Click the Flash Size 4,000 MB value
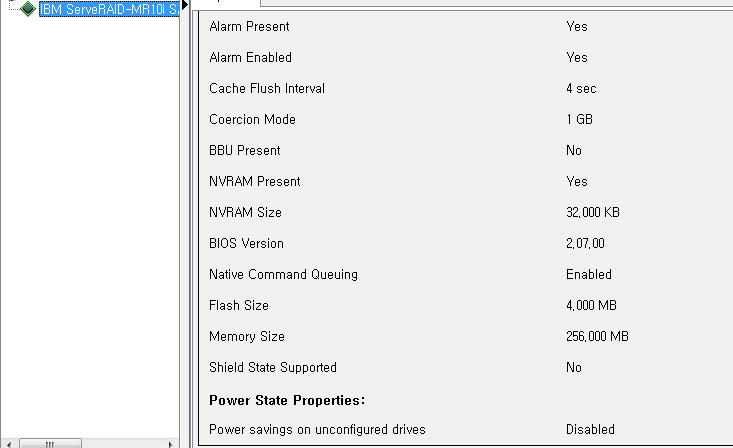 pyautogui.click(x=591, y=305)
